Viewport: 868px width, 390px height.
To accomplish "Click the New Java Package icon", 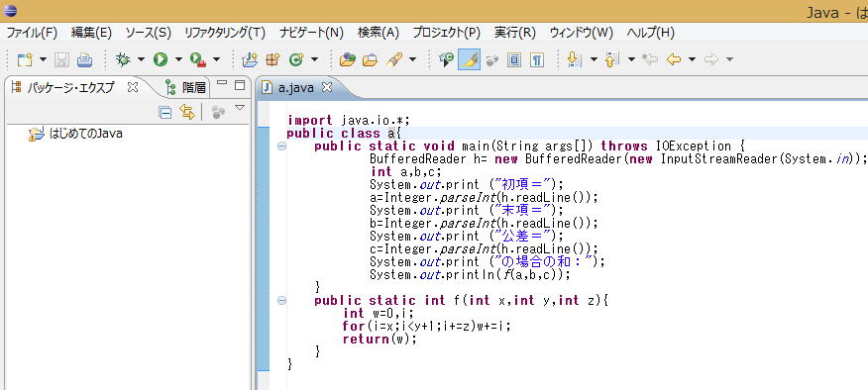I will coord(272,59).
